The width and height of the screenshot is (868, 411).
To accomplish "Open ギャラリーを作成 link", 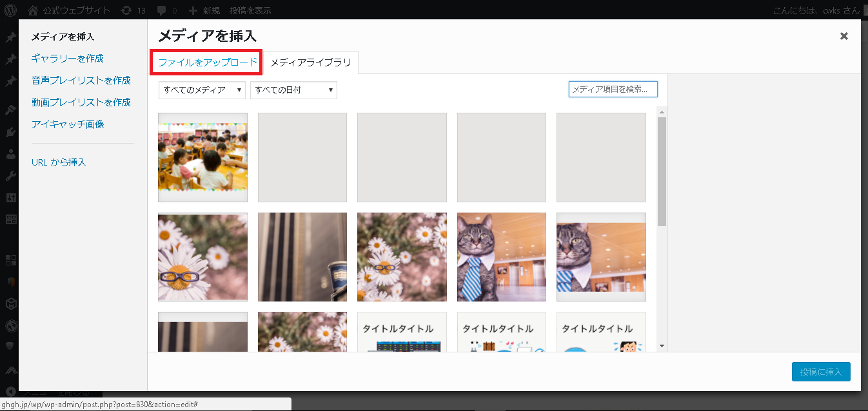I will 68,58.
